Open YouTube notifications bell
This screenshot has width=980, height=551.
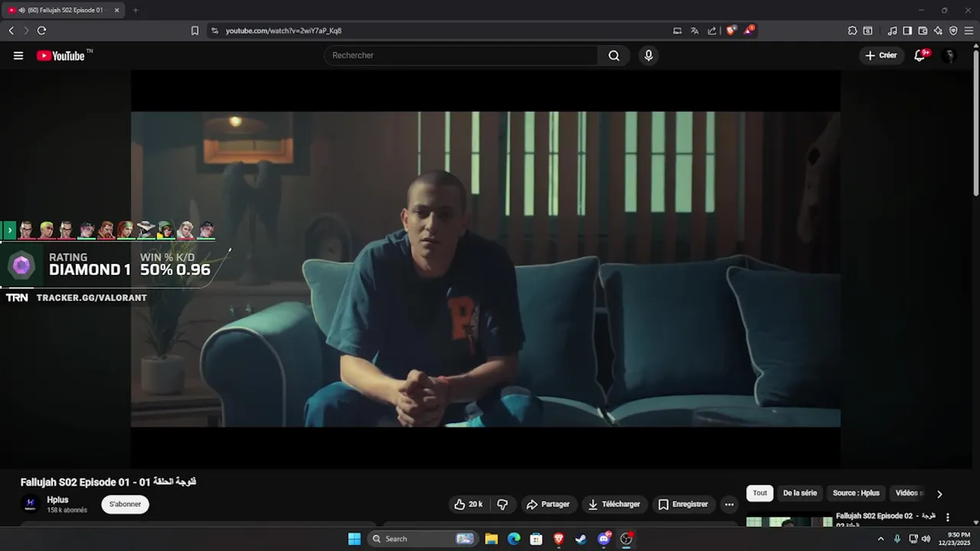[920, 56]
